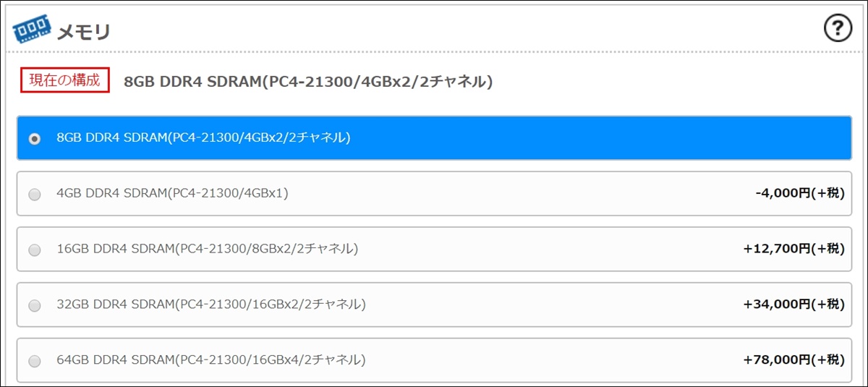Screen dimensions: 868x387
Task: Choose the 16GB 8GBx2 radio button
Action: (34, 250)
